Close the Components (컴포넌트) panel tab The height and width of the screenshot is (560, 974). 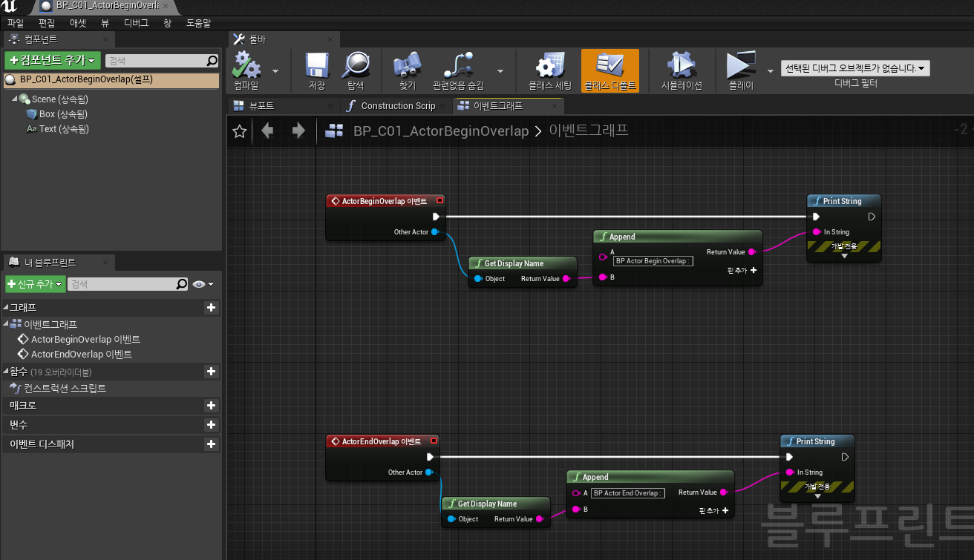tap(105, 39)
